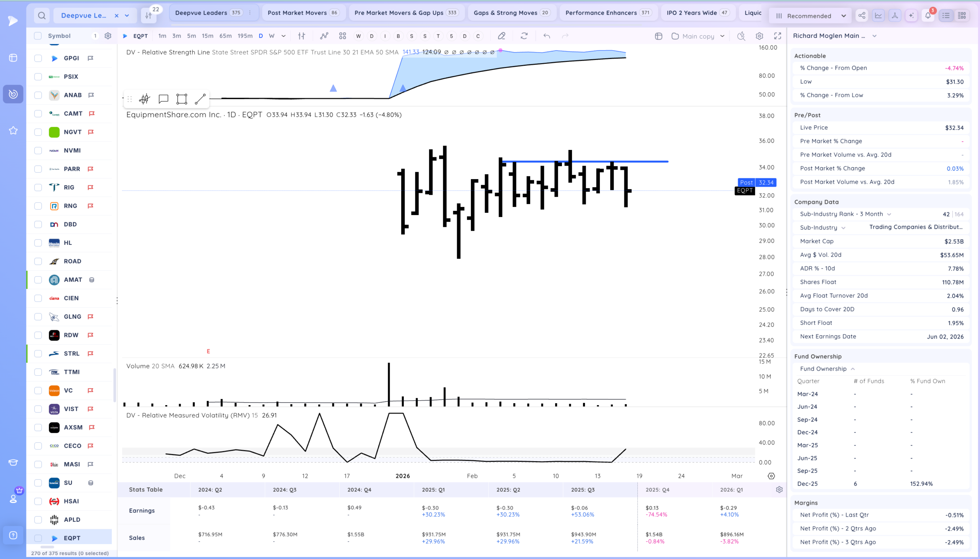This screenshot has width=980, height=559.
Task: Open the notifications bell icon
Action: coord(928,16)
